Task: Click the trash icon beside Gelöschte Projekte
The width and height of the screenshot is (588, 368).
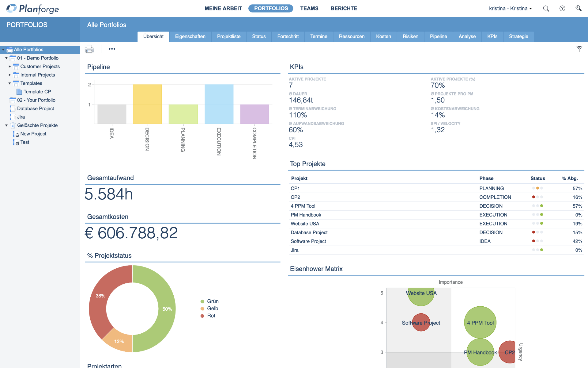Action: pos(13,125)
